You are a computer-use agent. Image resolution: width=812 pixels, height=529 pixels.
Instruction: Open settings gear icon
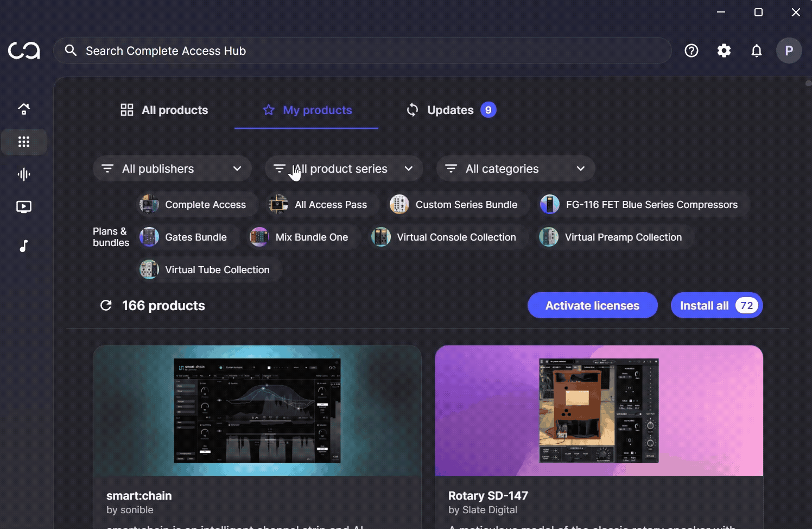click(724, 51)
